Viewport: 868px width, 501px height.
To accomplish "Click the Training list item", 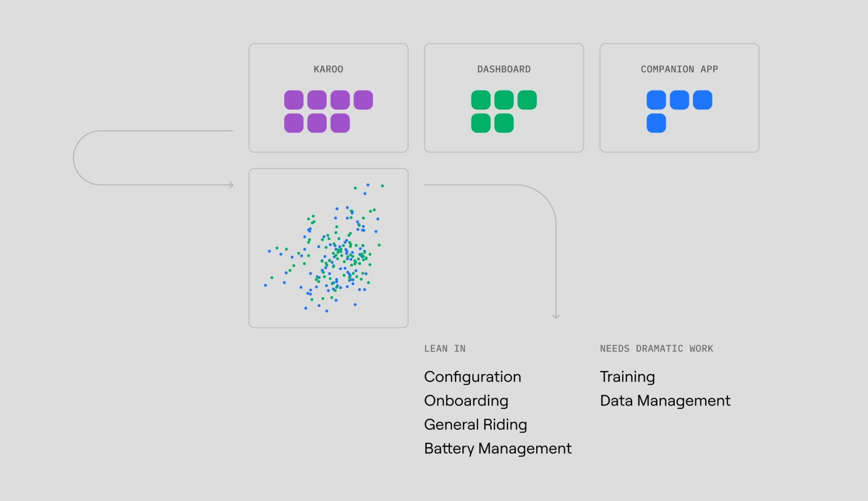I will click(x=627, y=377).
